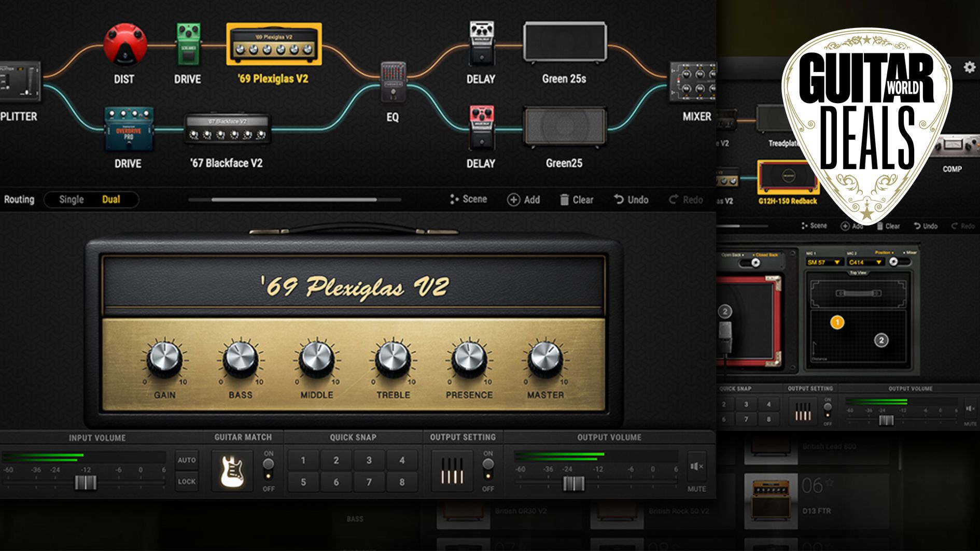This screenshot has width=980, height=551.
Task: Select the '69 Plexiglas V2 amp in chain
Action: coord(274,44)
